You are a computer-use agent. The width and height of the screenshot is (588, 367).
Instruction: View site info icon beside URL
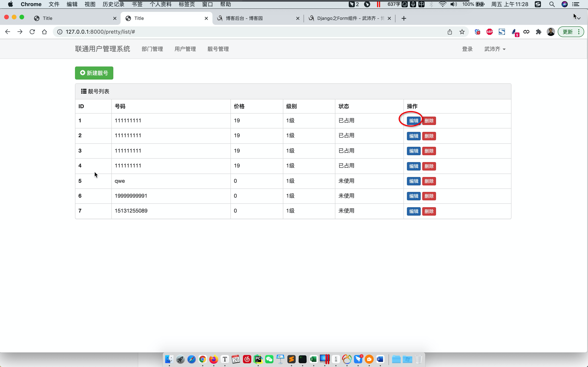pos(60,32)
